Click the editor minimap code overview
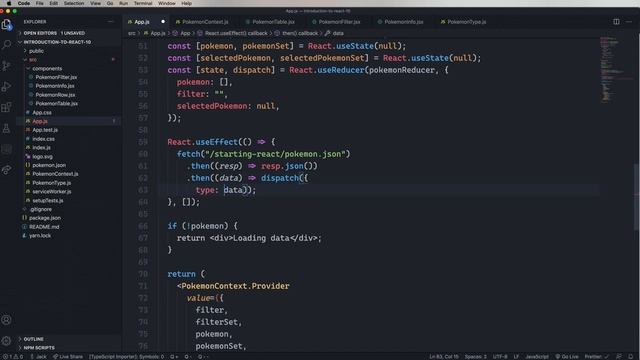Viewport: 640px width, 360px height. 615,69
